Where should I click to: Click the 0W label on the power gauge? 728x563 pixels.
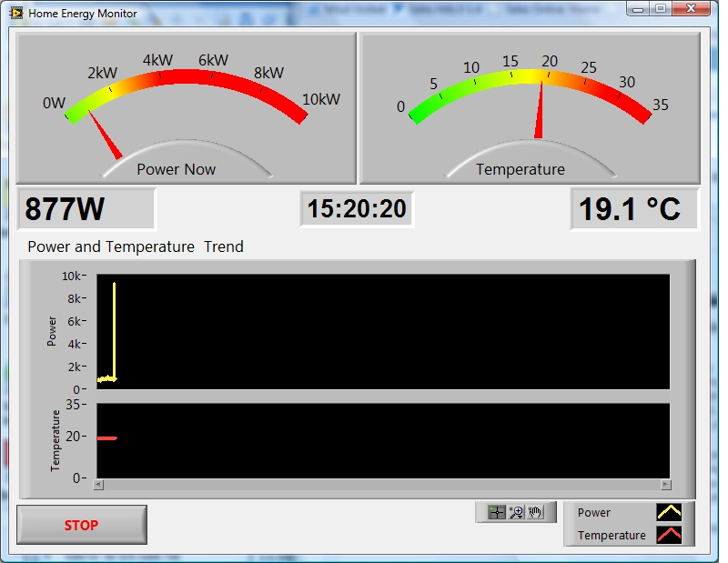pos(54,103)
